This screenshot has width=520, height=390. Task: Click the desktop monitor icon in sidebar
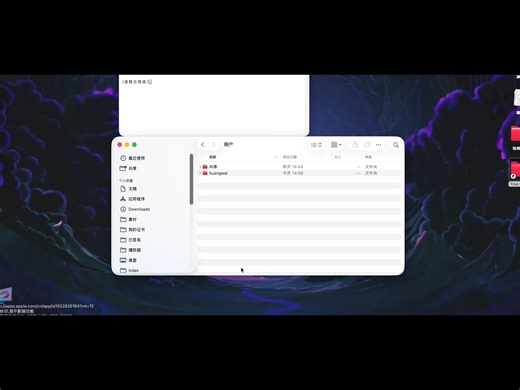[123, 260]
